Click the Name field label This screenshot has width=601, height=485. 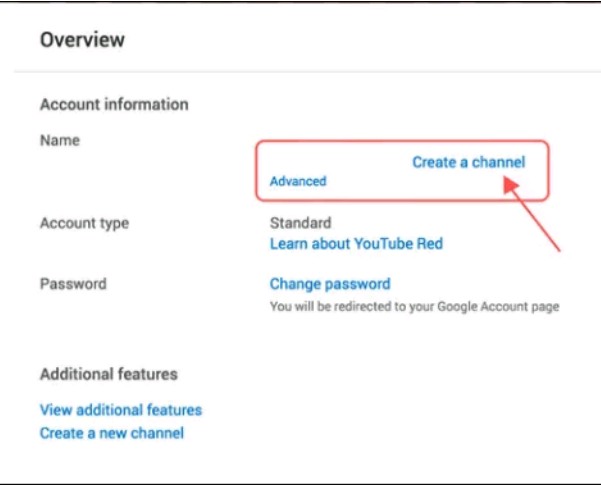click(x=60, y=141)
